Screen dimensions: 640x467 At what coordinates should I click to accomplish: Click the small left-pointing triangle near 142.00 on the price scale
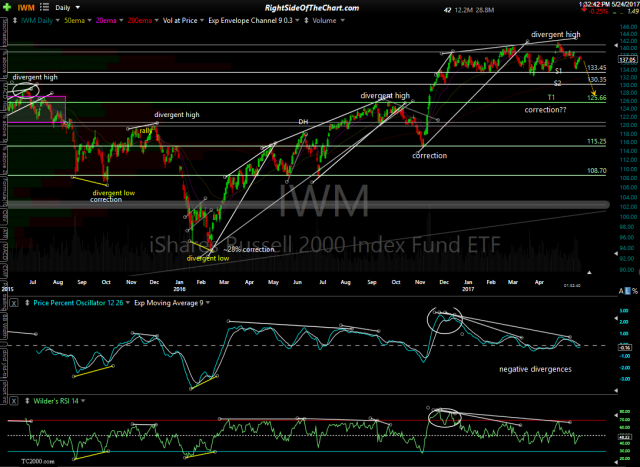[616, 45]
